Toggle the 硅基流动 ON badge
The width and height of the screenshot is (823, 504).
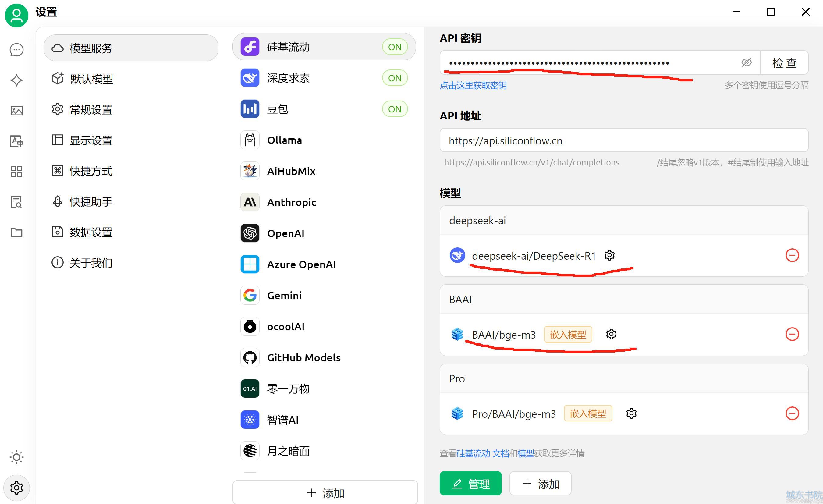[x=395, y=47]
